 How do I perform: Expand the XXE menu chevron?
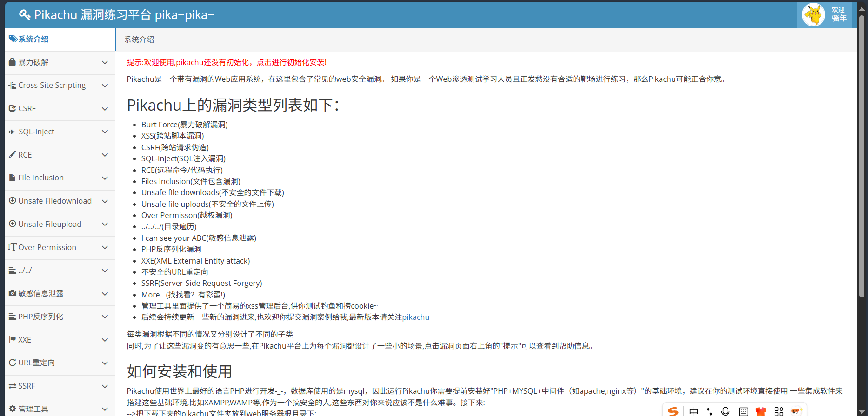tap(105, 340)
